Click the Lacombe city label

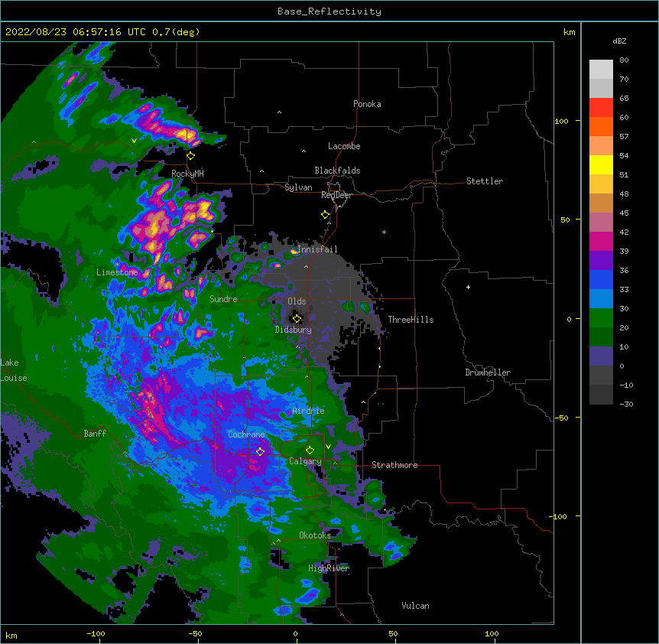pyautogui.click(x=344, y=146)
